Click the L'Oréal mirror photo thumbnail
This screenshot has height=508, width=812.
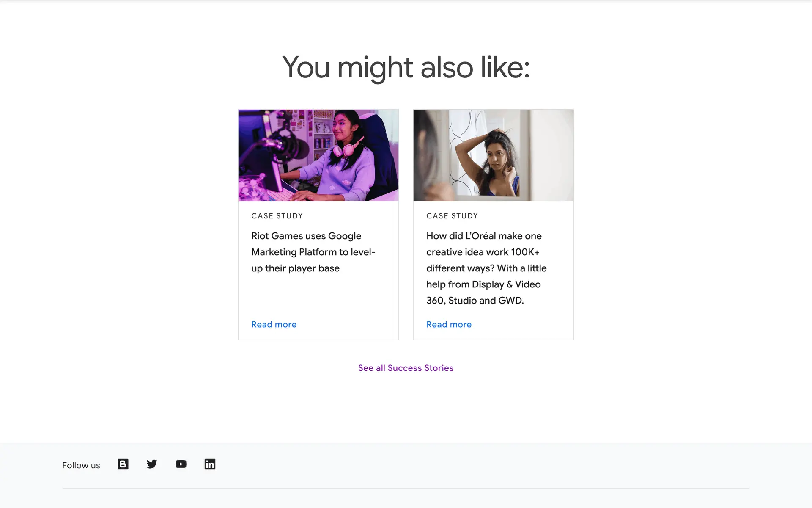(493, 155)
